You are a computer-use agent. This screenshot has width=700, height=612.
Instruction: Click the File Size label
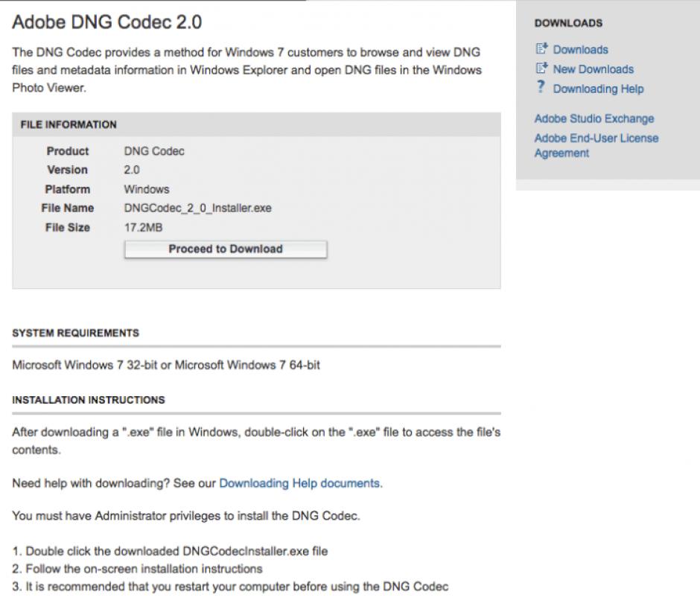(x=68, y=228)
